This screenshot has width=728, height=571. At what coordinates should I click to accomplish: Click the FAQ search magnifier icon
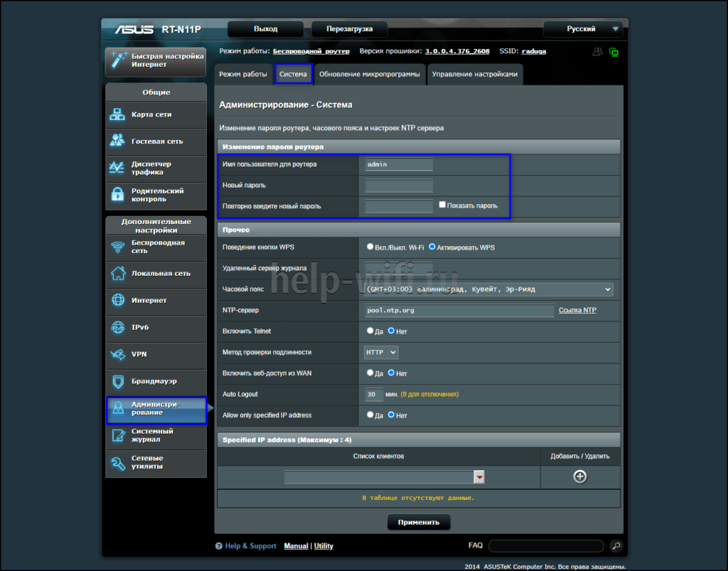pyautogui.click(x=616, y=546)
